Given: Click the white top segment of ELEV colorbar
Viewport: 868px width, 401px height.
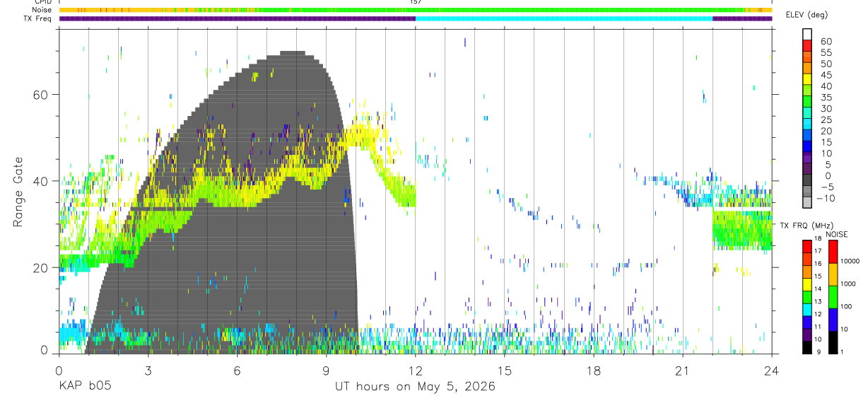Looking at the screenshot, I should pos(807,35).
